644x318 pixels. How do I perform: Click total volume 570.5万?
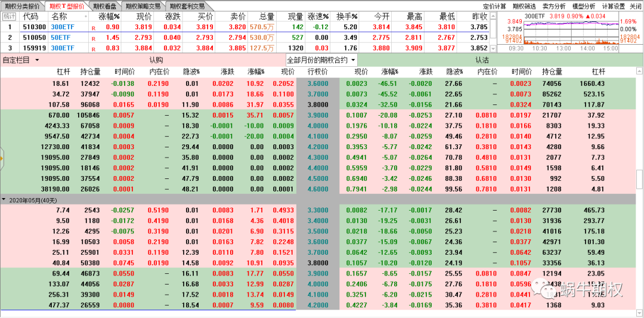tap(262, 27)
